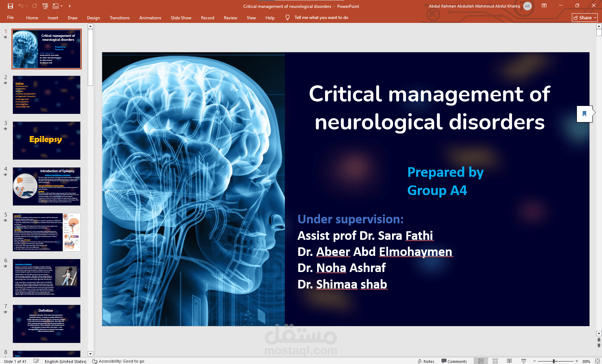Click the new slide icon in Quick Access
Image resolution: width=602 pixels, height=364 pixels.
(56, 6)
